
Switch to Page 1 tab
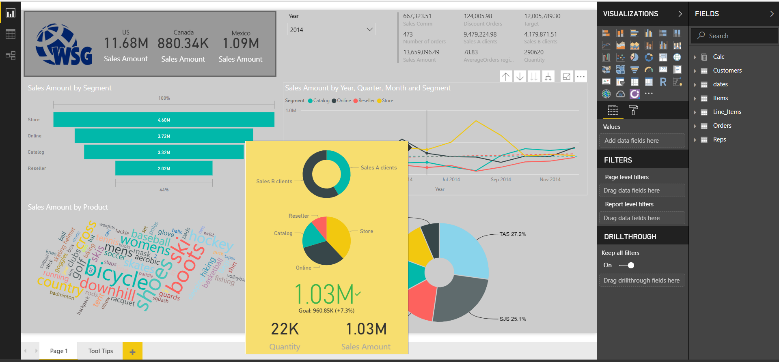(59, 351)
